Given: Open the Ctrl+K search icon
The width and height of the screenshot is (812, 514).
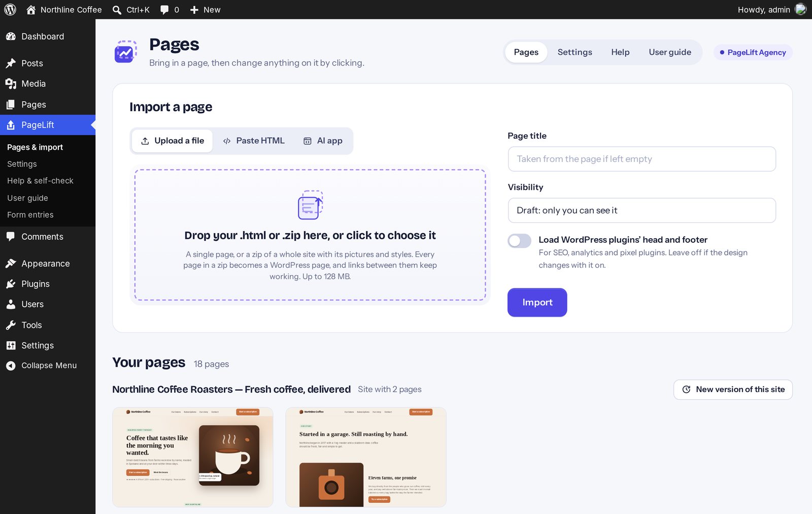Looking at the screenshot, I should pos(117,10).
